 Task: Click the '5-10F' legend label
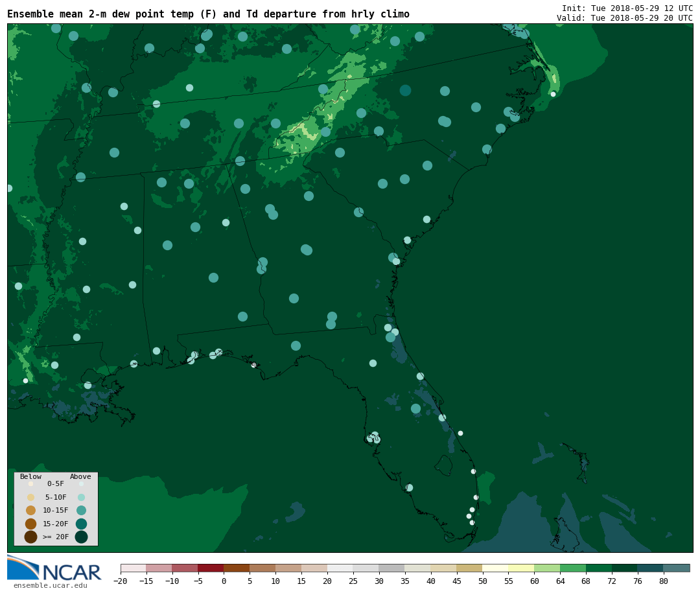(x=56, y=497)
